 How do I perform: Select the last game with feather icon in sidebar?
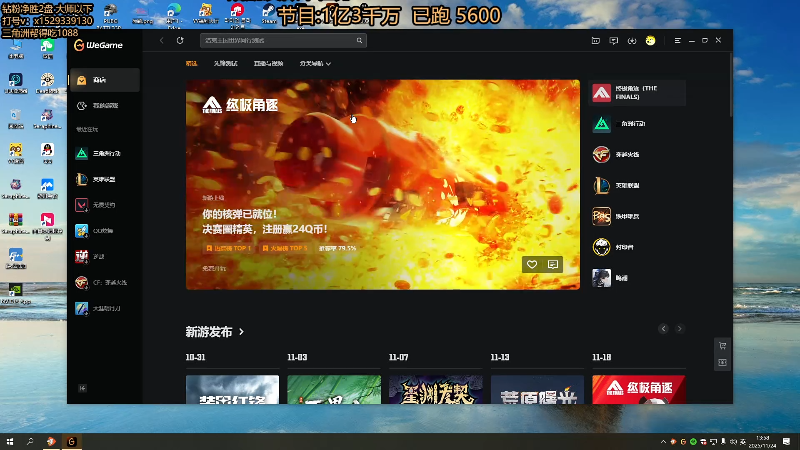click(x=105, y=308)
